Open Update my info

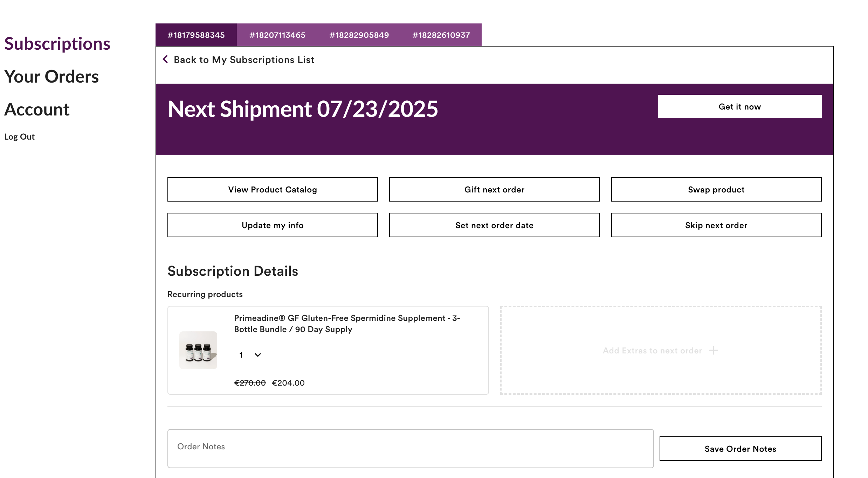coord(273,225)
